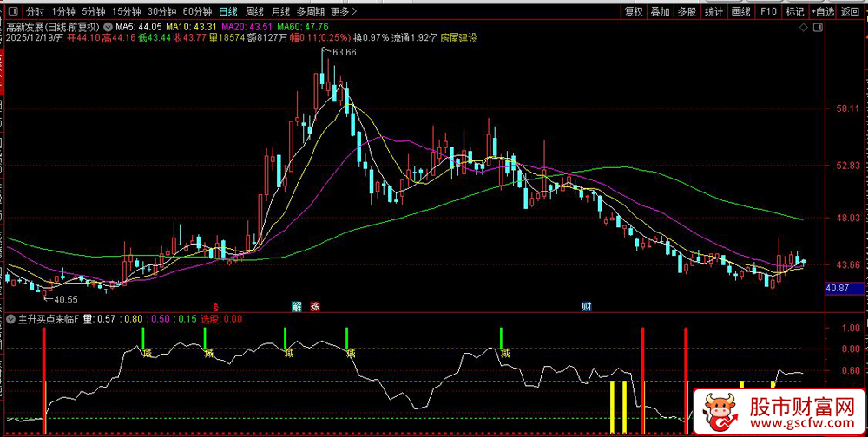Viewport: 868px width, 437px height.
Task: Expand the MA indicator settings dropdown arrow
Action: [107, 27]
